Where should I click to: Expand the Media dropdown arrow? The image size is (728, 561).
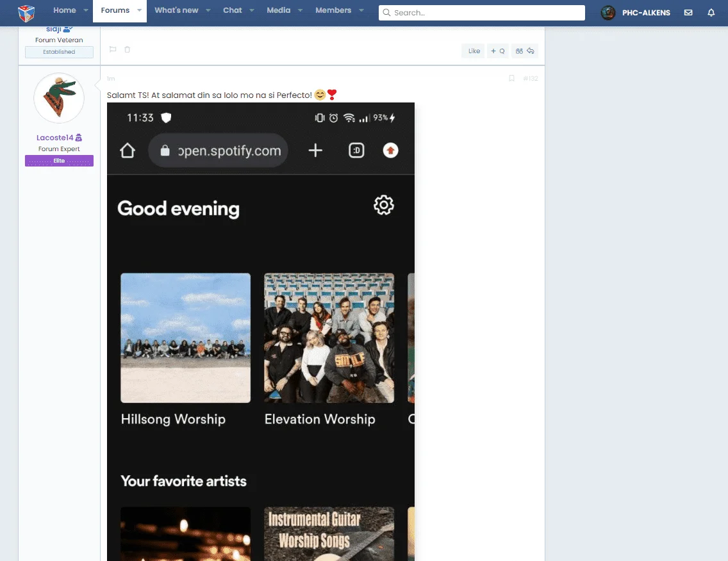tap(300, 10)
